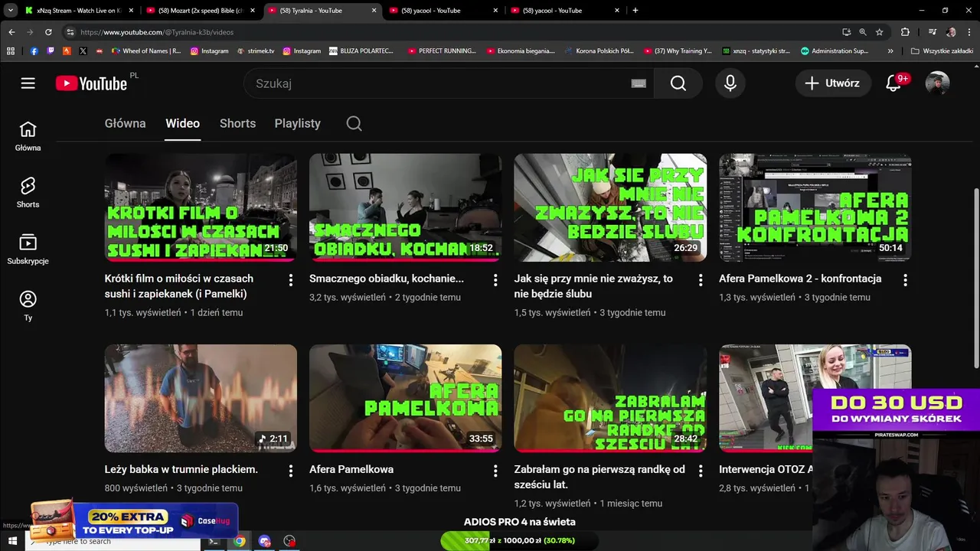Viewport: 980px width, 551px height.
Task: Open the Facebook bookmark icon
Action: 34,51
